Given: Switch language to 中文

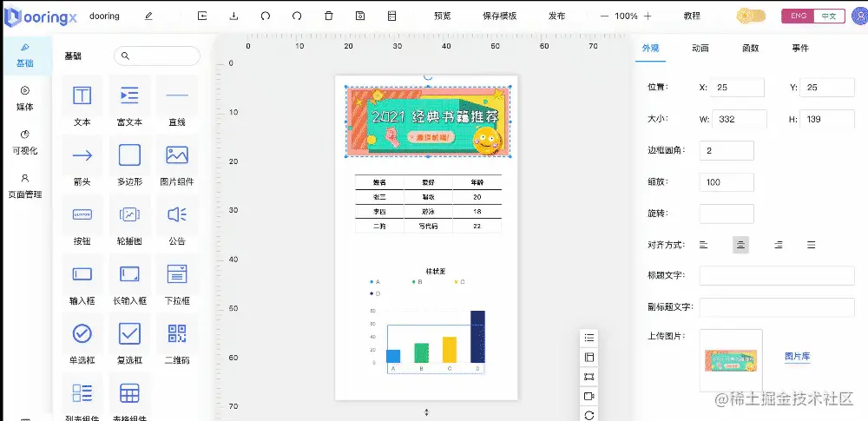Looking at the screenshot, I should point(829,16).
